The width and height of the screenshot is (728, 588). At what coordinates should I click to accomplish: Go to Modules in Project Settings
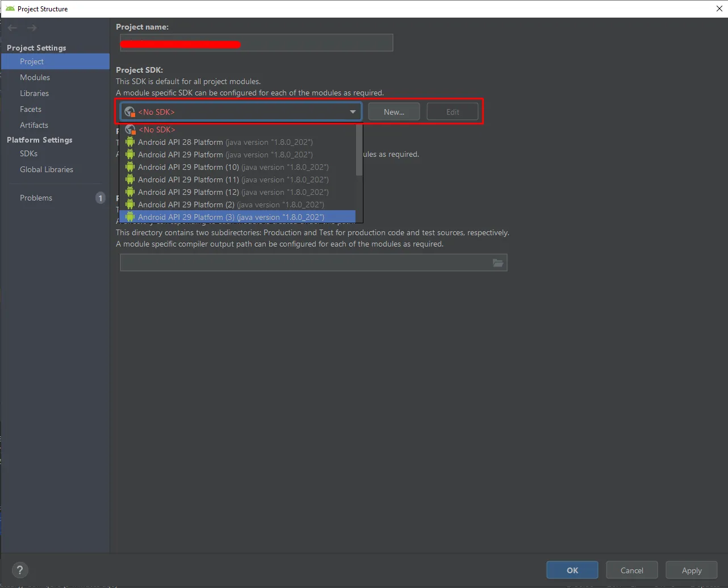click(x=55, y=77)
